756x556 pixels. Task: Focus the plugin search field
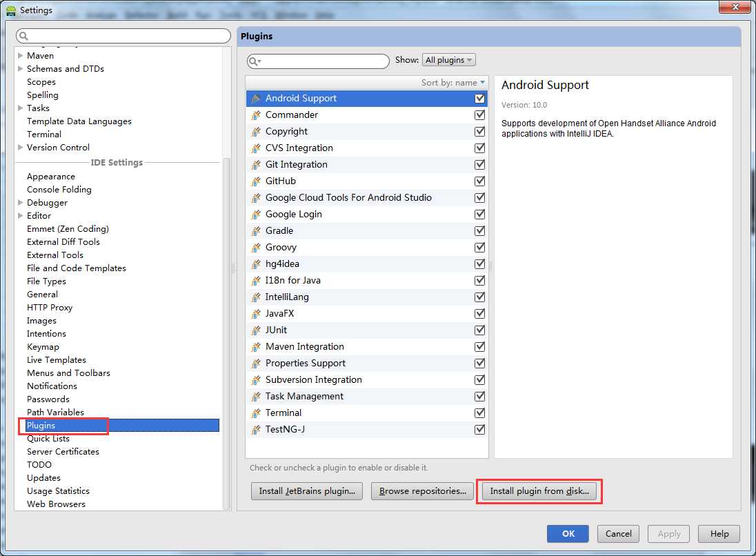click(x=318, y=61)
